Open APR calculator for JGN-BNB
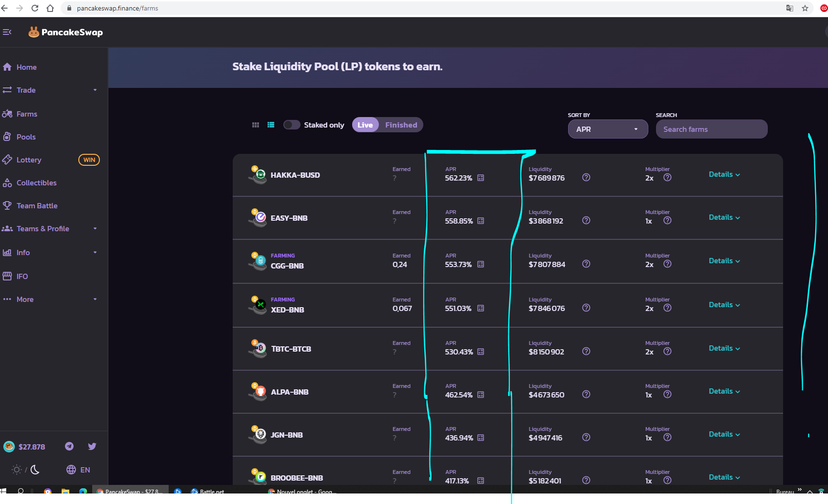Image resolution: width=828 pixels, height=504 pixels. (x=481, y=438)
